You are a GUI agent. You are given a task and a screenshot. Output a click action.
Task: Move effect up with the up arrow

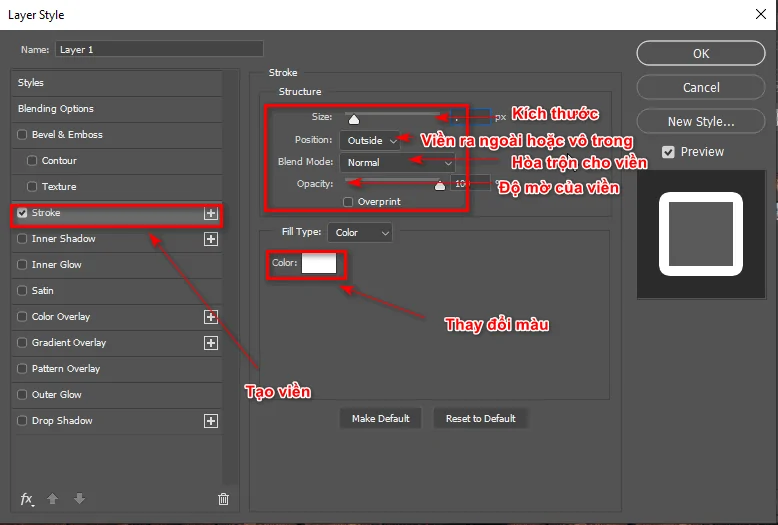tap(54, 499)
